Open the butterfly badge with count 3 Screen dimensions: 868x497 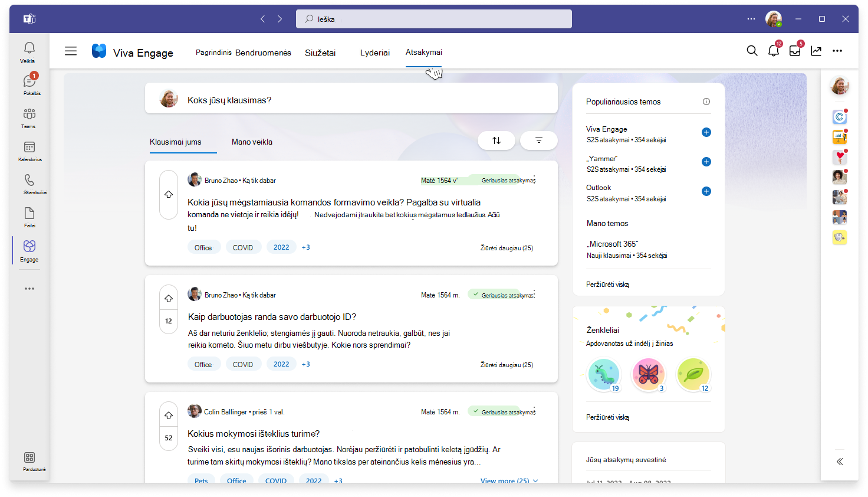click(x=648, y=374)
